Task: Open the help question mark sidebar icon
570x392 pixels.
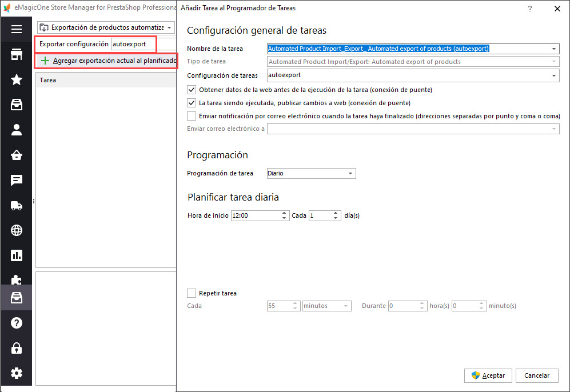Action: (17, 323)
